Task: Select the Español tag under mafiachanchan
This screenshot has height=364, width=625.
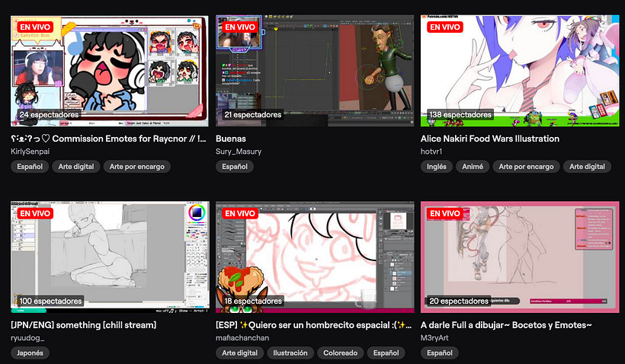Action: point(386,353)
